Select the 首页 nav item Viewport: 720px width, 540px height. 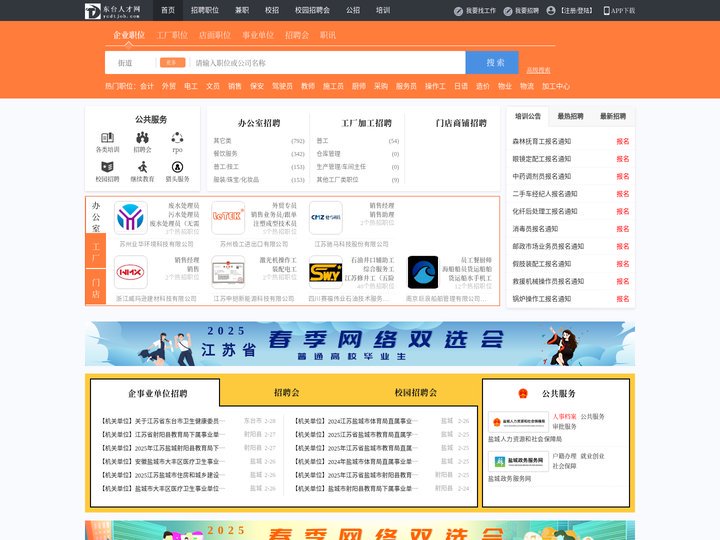[168, 10]
